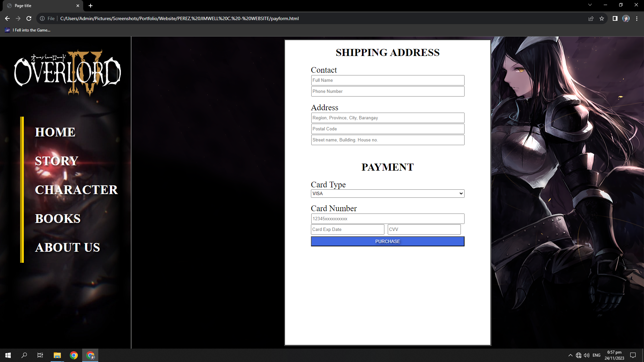Open the ABOUT US menu item
Viewport: 644px width, 362px height.
pos(67,247)
